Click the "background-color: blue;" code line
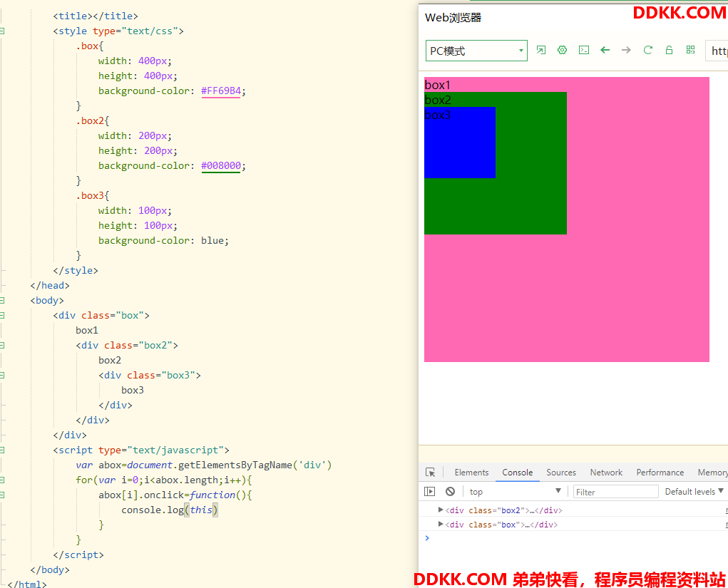728x588 pixels. (163, 240)
